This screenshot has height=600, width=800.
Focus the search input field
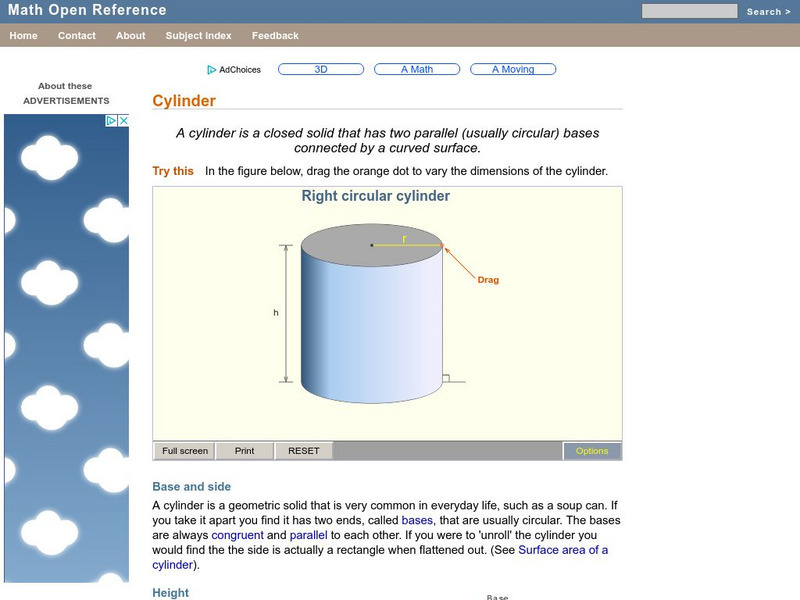689,11
